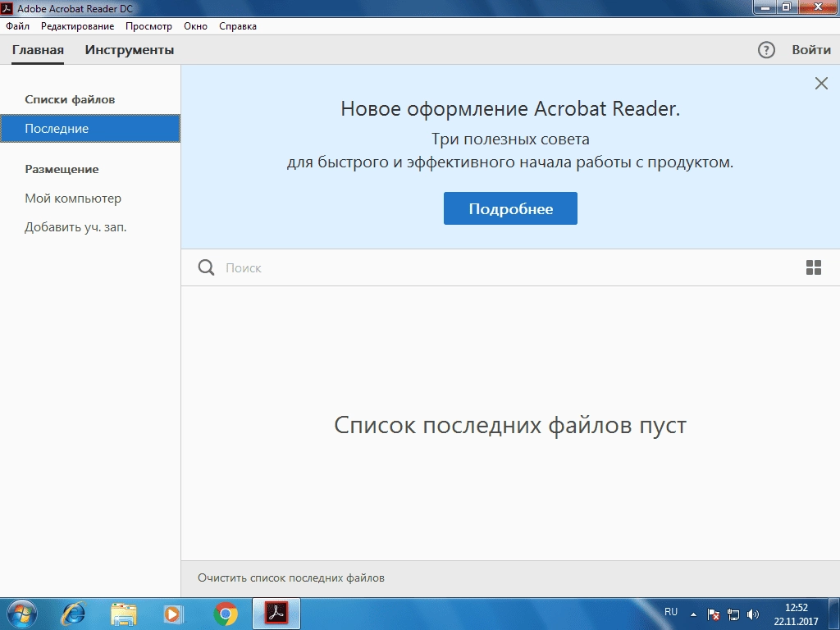
Task: Open the network status tray icon
Action: [733, 614]
